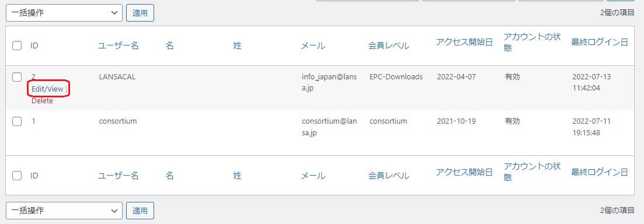Sort by ID column header

tap(34, 45)
